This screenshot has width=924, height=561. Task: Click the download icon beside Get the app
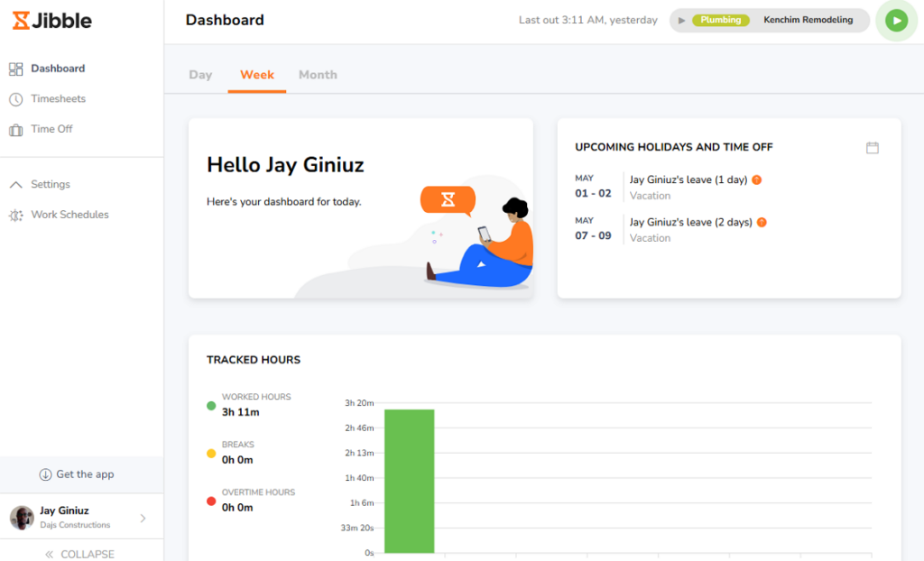click(45, 474)
